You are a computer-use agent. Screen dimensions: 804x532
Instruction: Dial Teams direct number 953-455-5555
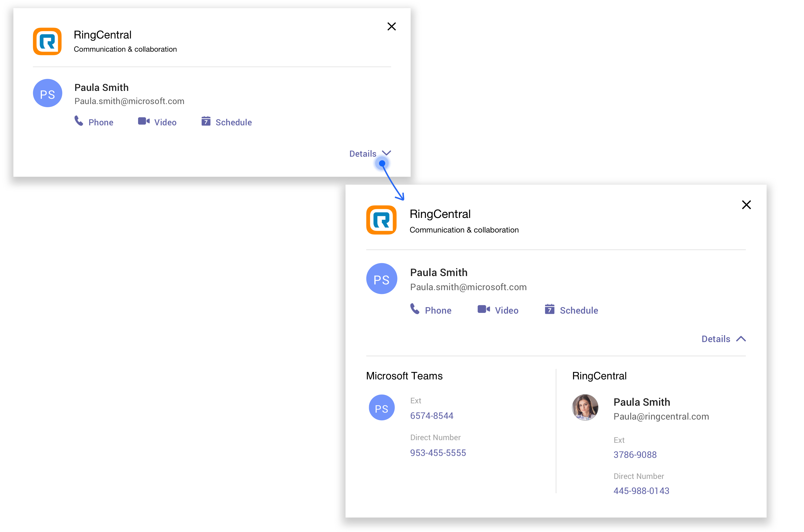click(x=438, y=453)
